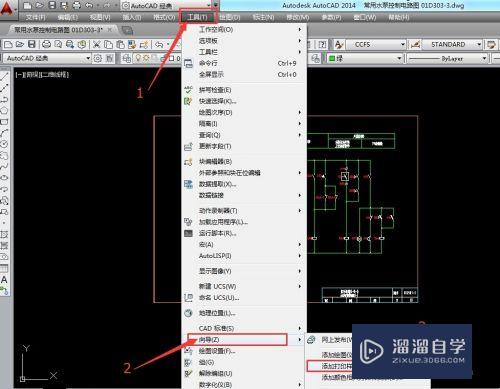The width and height of the screenshot is (500, 389).
Task: Open the 格式(O) menu
Action: [x=164, y=17]
